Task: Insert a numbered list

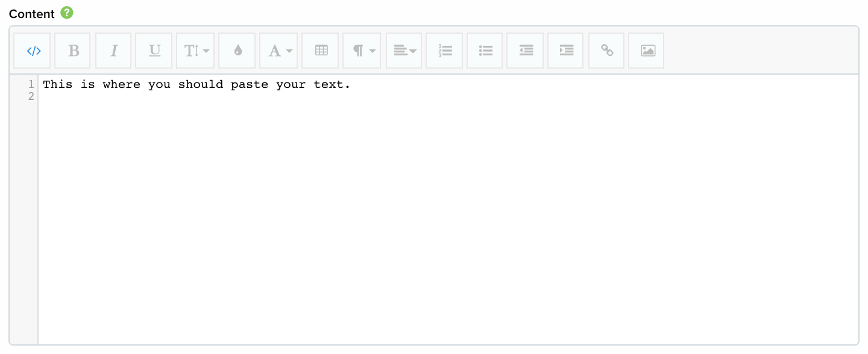Action: [445, 51]
